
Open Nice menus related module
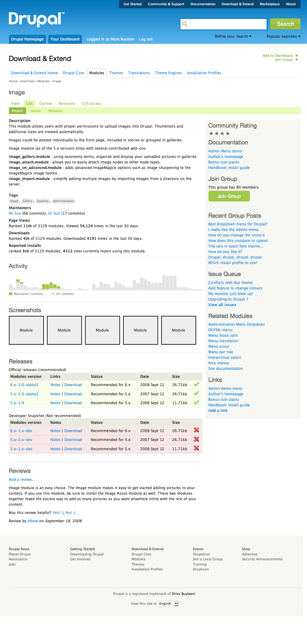click(219, 363)
